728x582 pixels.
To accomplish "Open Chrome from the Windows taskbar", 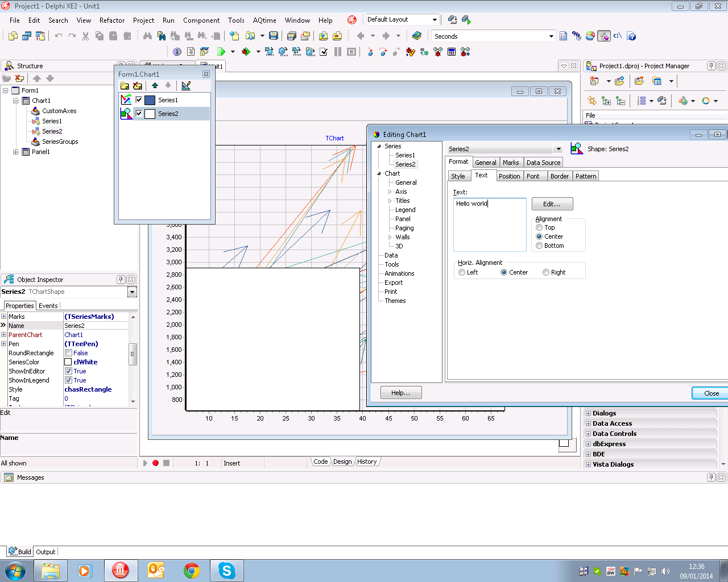I will 192,571.
